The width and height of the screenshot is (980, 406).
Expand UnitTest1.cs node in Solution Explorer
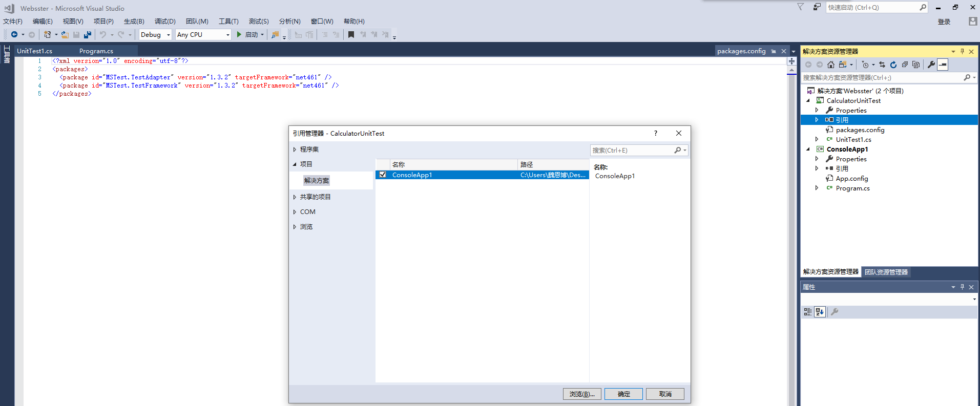817,139
